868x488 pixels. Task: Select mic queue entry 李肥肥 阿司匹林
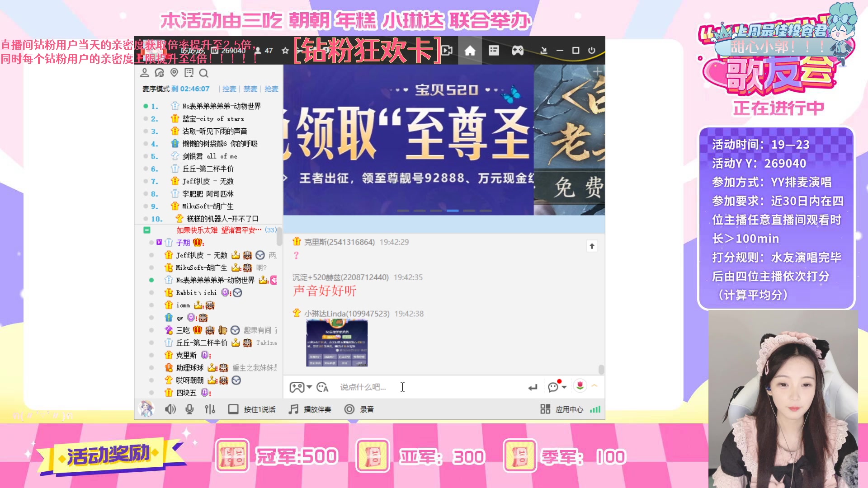[x=209, y=194]
